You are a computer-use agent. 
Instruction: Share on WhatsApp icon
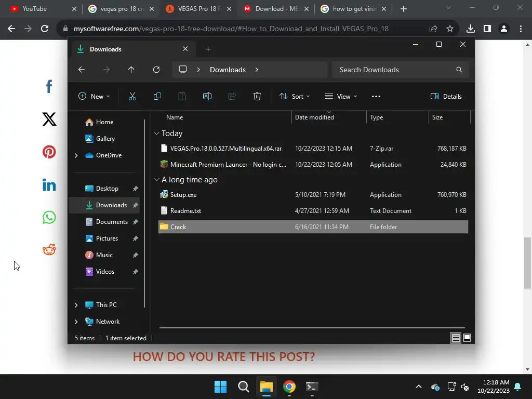[49, 218]
